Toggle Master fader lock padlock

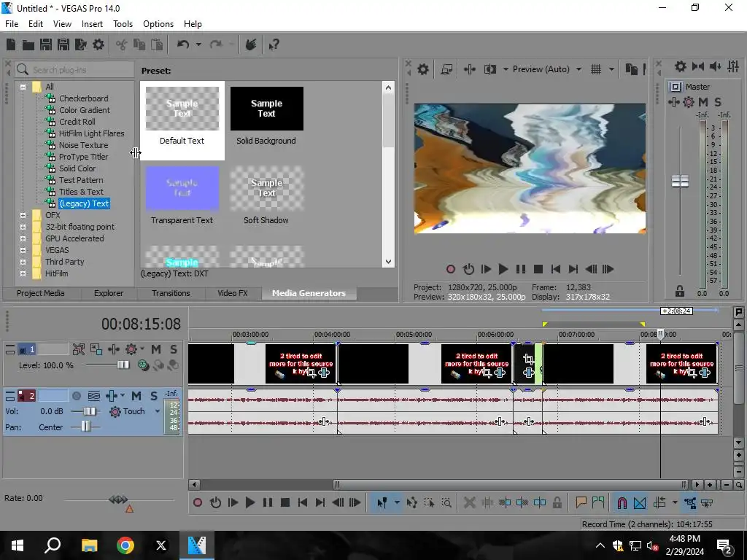click(680, 291)
